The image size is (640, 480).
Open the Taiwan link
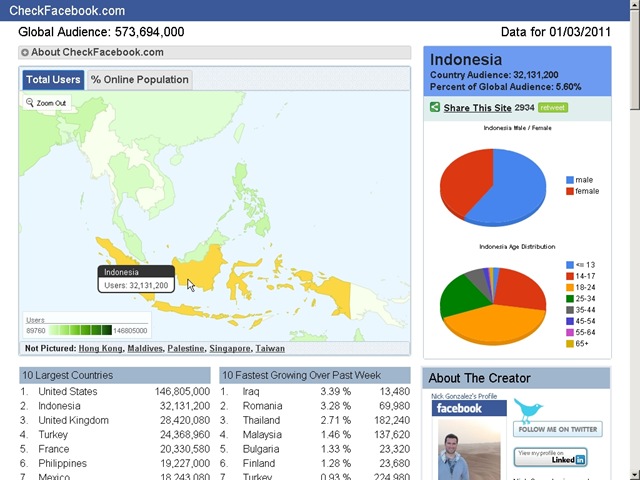click(270, 349)
